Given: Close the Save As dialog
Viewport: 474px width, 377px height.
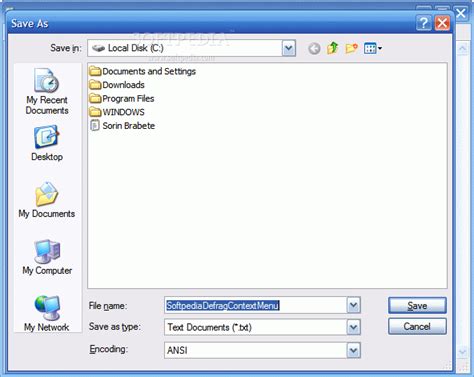Looking at the screenshot, I should pyautogui.click(x=442, y=23).
